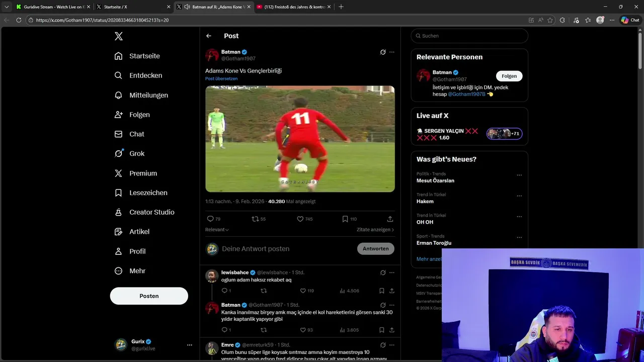The width and height of the screenshot is (644, 362).
Task: Open options for Hakem trend
Action: click(519, 196)
